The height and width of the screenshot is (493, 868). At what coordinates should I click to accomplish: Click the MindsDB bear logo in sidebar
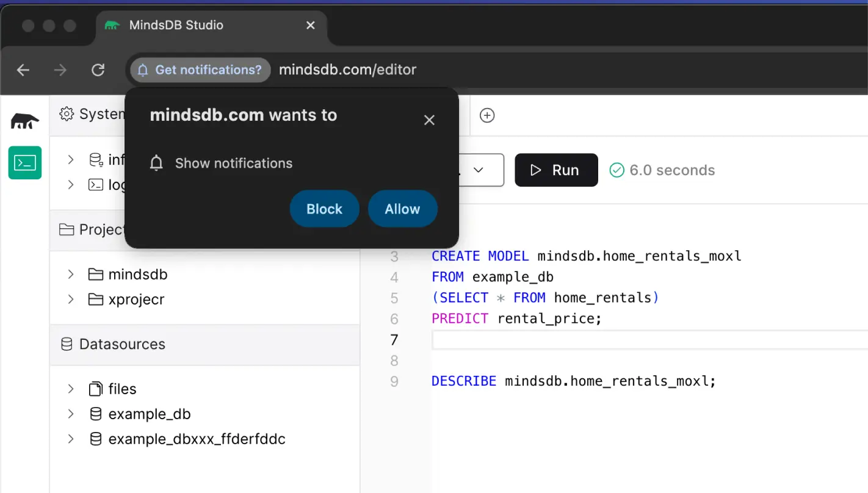25,121
